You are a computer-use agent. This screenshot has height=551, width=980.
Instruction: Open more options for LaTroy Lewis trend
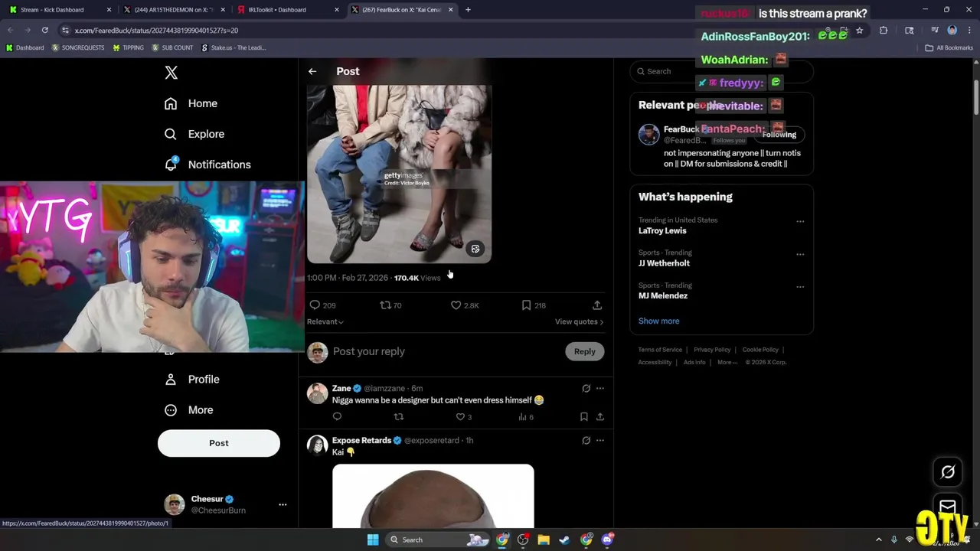tap(800, 222)
